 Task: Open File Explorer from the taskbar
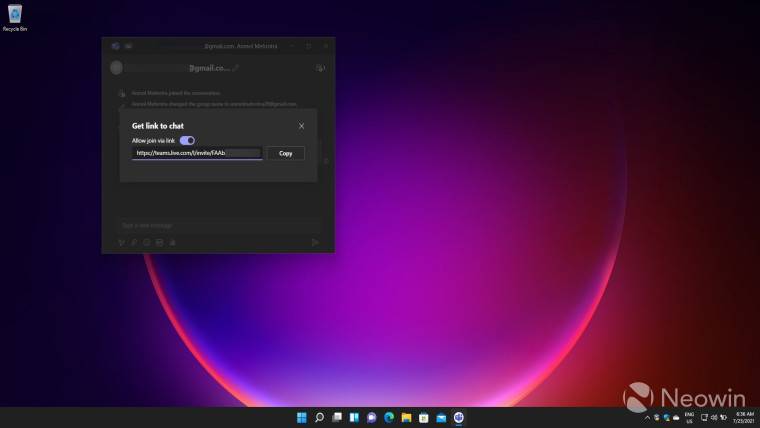[x=406, y=417]
